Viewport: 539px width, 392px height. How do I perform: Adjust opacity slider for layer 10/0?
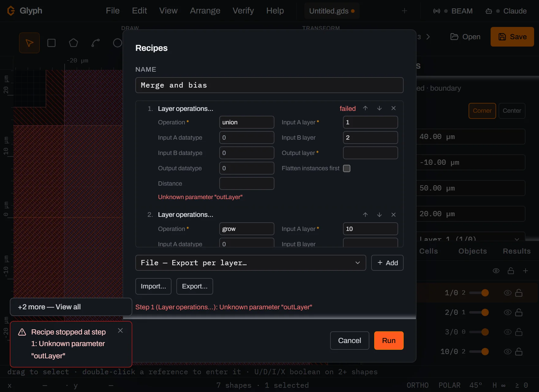click(x=479, y=352)
